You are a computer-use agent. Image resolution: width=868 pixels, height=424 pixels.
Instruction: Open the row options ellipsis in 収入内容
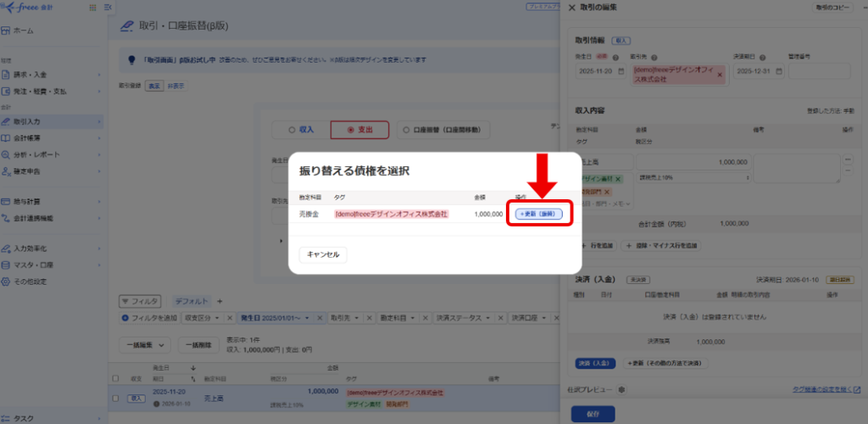[848, 159]
